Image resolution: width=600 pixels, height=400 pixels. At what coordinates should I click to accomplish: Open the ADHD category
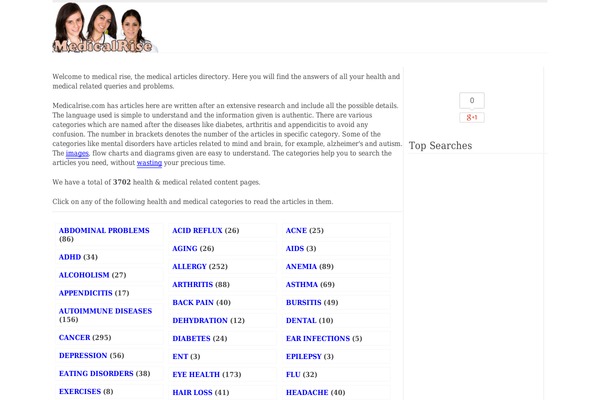coord(70,257)
